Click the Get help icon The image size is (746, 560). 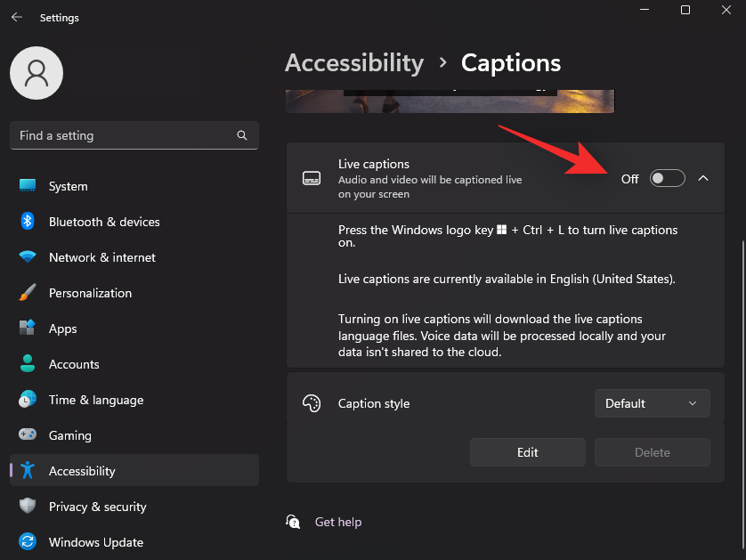pos(293,522)
